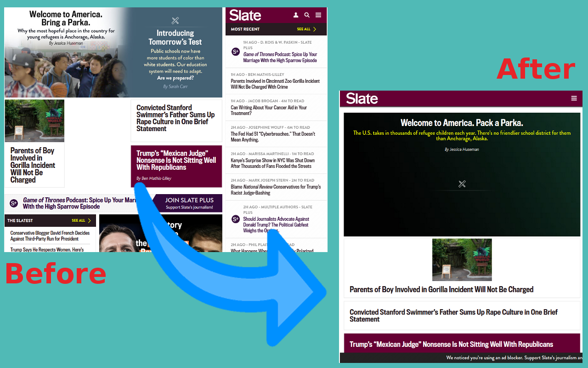The width and height of the screenshot is (588, 368).
Task: Open 'Introducing Tomorrow's Test' feature
Action: pyautogui.click(x=175, y=37)
